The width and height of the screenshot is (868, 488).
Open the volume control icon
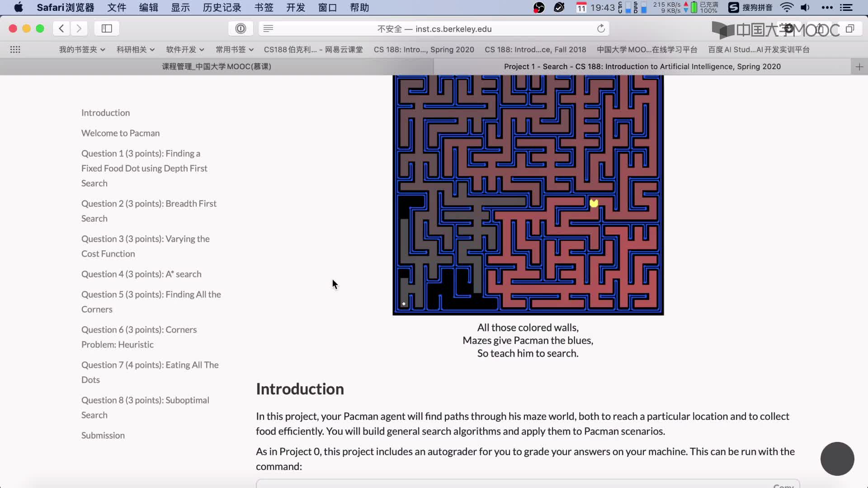806,7
